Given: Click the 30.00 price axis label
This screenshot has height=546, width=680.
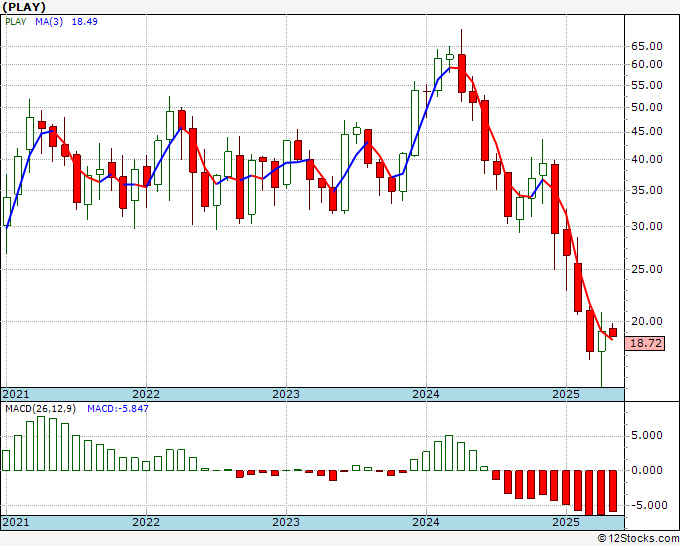Looking at the screenshot, I should coord(647,226).
